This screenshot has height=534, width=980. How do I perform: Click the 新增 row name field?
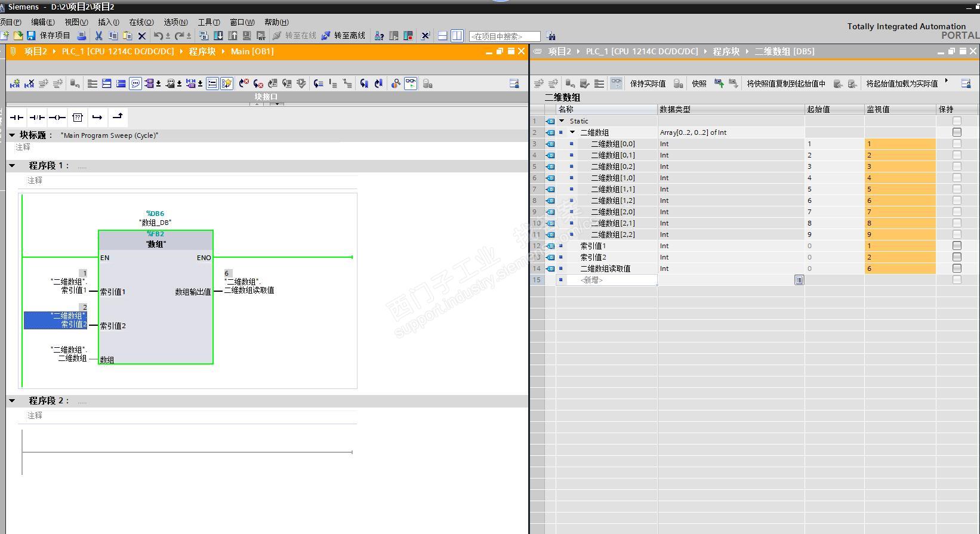tap(606, 280)
